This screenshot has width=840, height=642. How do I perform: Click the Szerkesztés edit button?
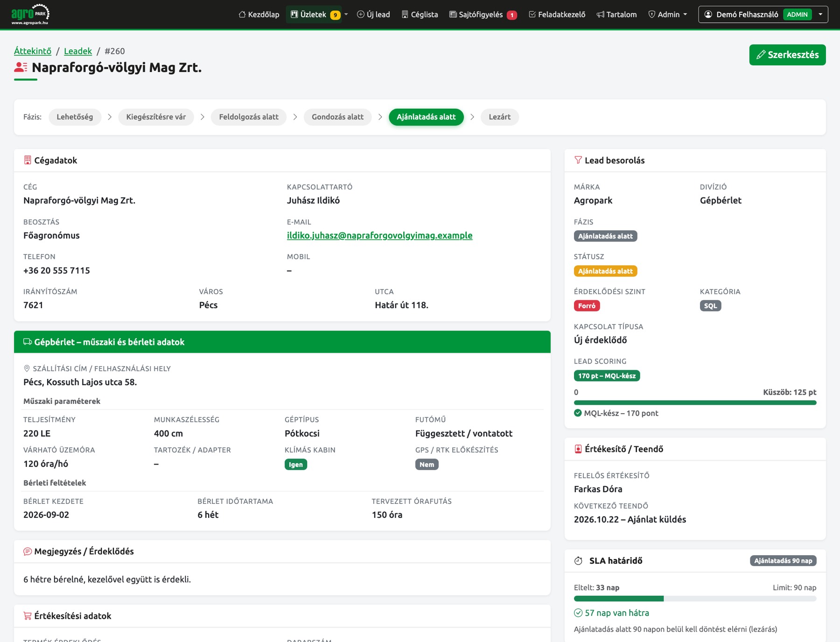(787, 55)
